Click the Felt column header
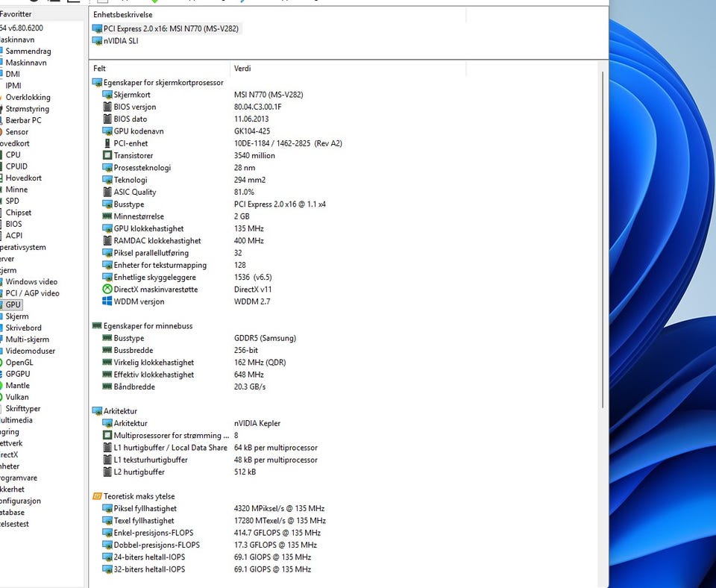Screen dimensions: 716x588 pyautogui.click(x=160, y=69)
